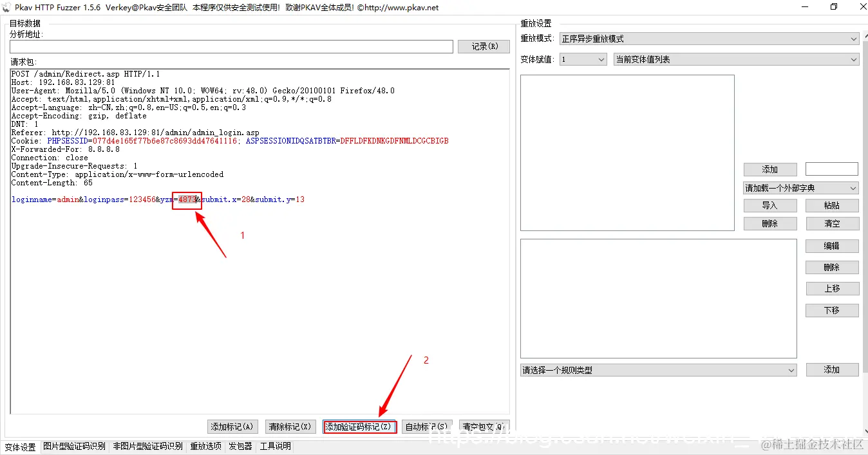Click the lower empty rule list box
The height and width of the screenshot is (455, 868).
659,299
